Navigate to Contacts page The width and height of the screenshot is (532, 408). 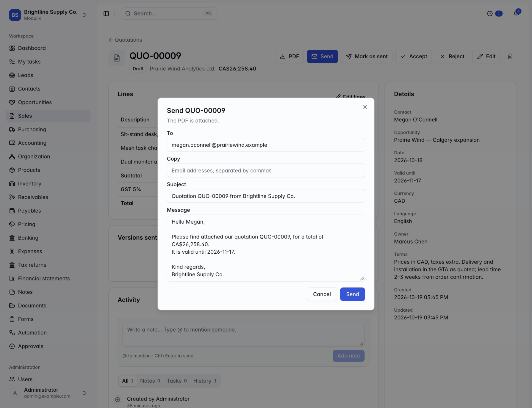coord(48,89)
